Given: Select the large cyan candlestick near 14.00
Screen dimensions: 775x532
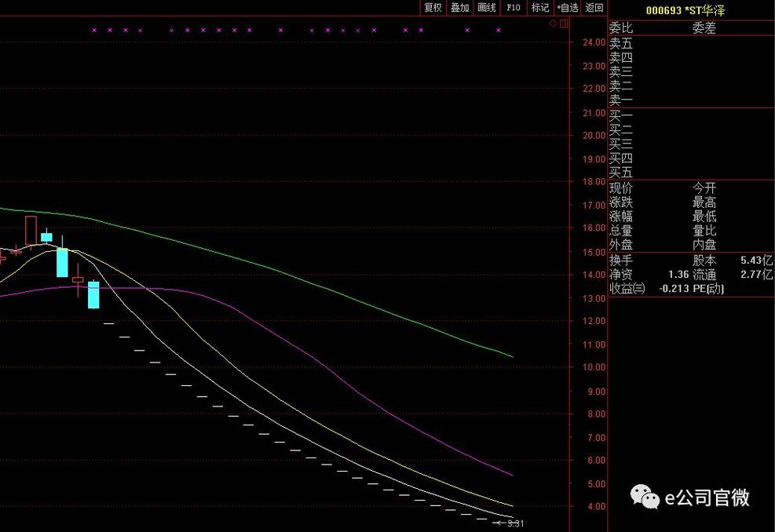Looking at the screenshot, I should tap(62, 263).
